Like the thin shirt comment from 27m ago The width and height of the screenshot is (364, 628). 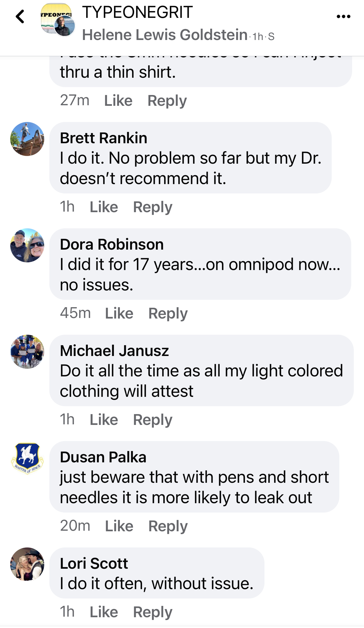[118, 100]
